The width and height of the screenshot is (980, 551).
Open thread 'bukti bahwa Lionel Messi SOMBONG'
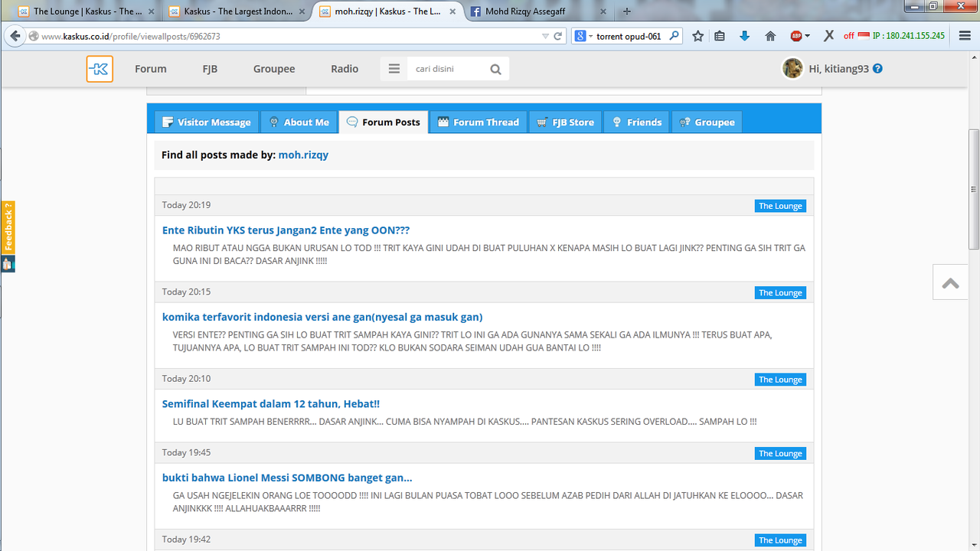(287, 478)
